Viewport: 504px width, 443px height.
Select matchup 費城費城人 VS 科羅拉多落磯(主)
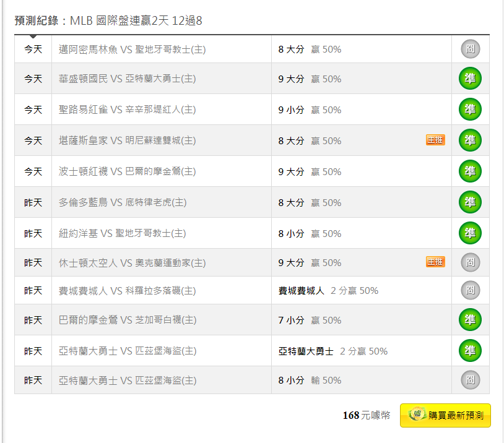[128, 291]
